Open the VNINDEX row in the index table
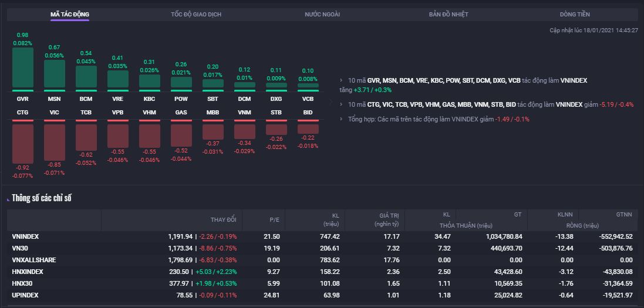 click(25, 236)
